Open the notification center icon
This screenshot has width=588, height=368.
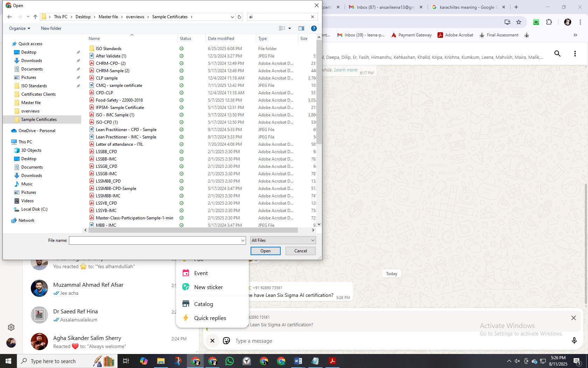577,361
